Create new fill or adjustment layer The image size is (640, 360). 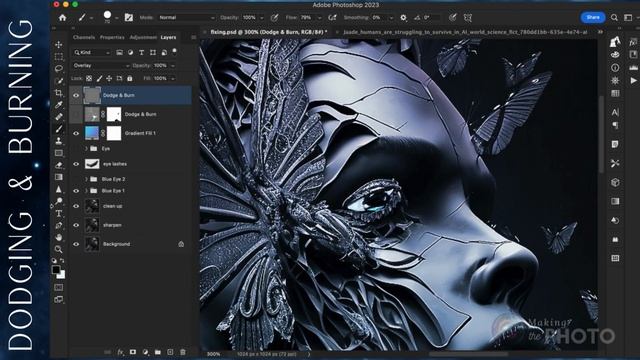[x=145, y=352]
